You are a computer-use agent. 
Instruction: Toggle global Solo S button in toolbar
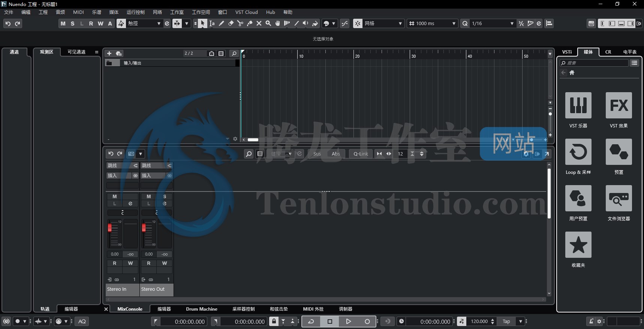pos(72,23)
